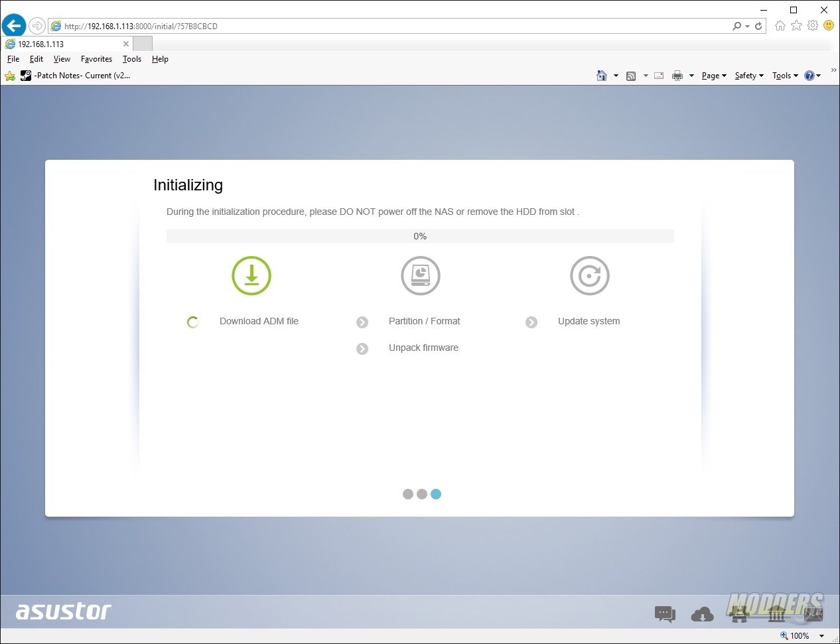Open the command bar Tools dropdown
Screen dimensions: 840x644
click(785, 76)
